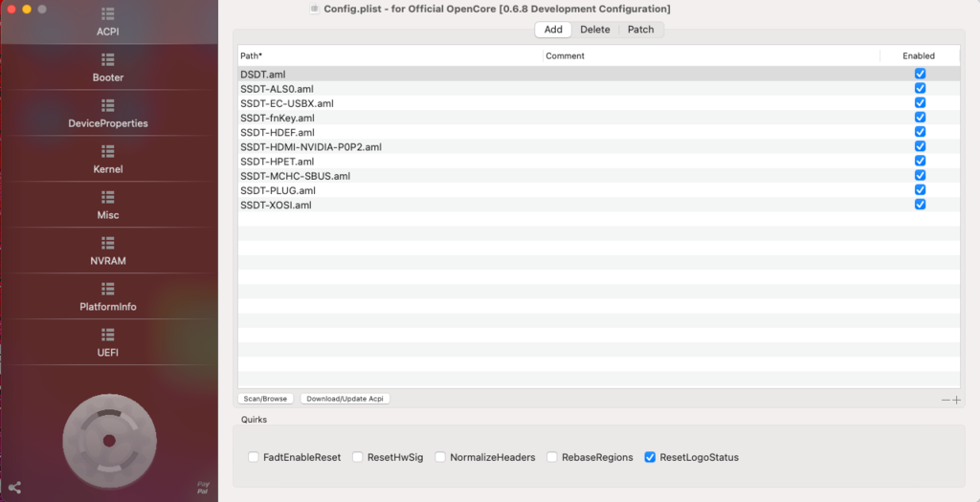Click the Download/Update Acpi button
This screenshot has width=980, height=502.
[345, 399]
